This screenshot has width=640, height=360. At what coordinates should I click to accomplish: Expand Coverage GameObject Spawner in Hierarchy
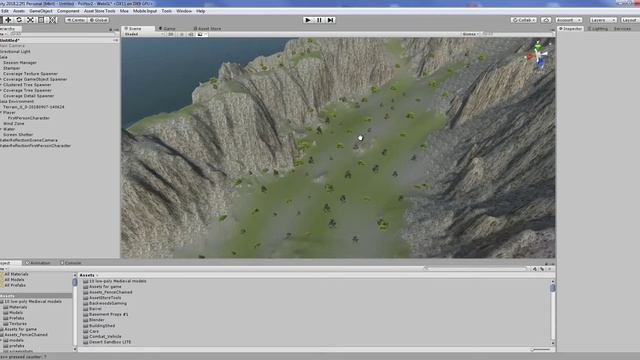(x=1, y=79)
